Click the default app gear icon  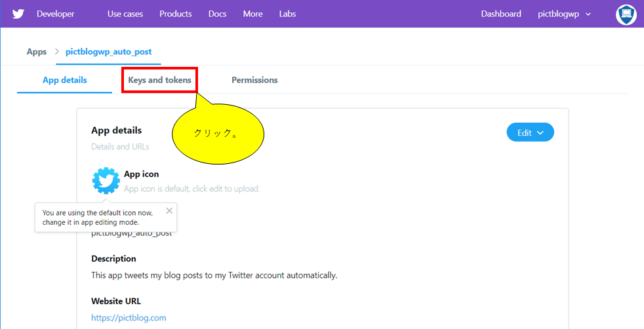106,180
